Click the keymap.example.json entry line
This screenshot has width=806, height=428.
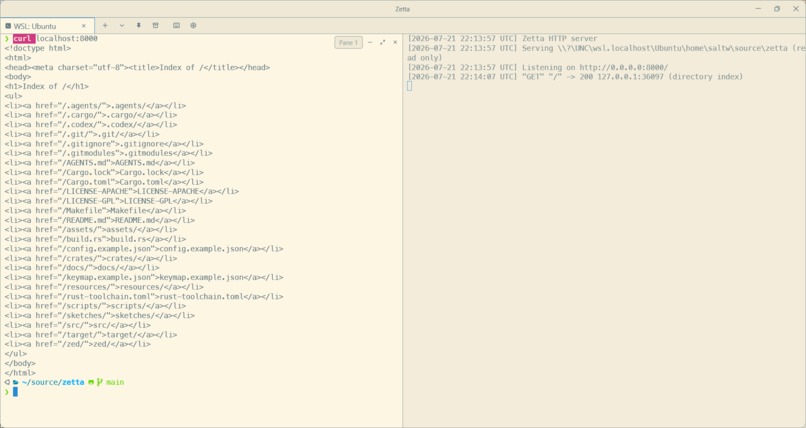coord(144,277)
